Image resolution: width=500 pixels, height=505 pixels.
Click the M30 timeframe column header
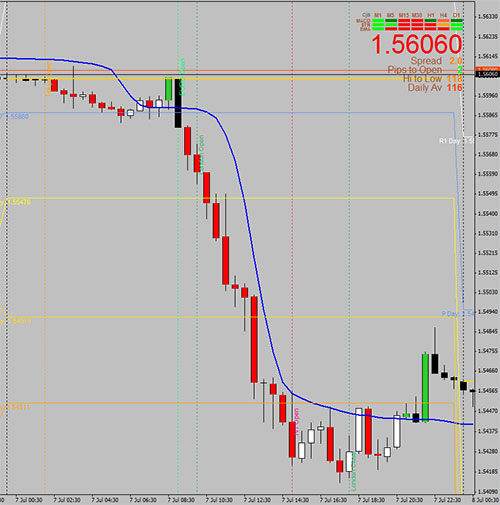coord(417,15)
